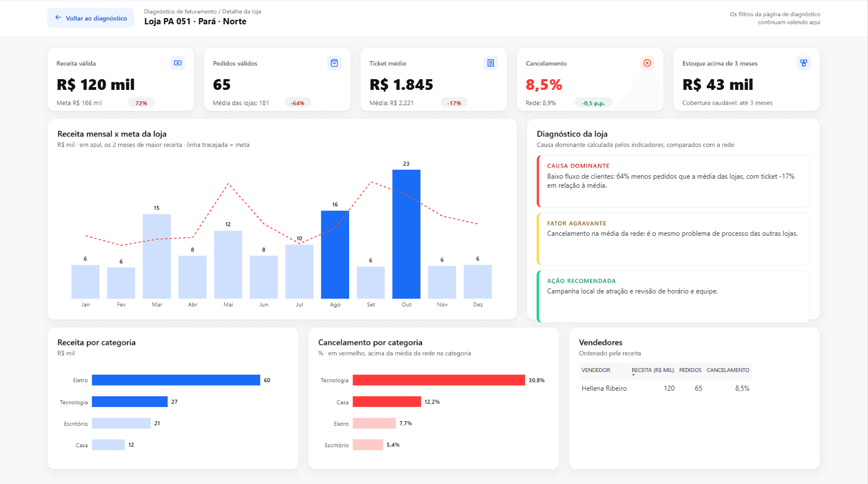Screen dimensions: 868x484
Task: Click the FATOR AGRAVANTE heading
Action: tap(577, 223)
